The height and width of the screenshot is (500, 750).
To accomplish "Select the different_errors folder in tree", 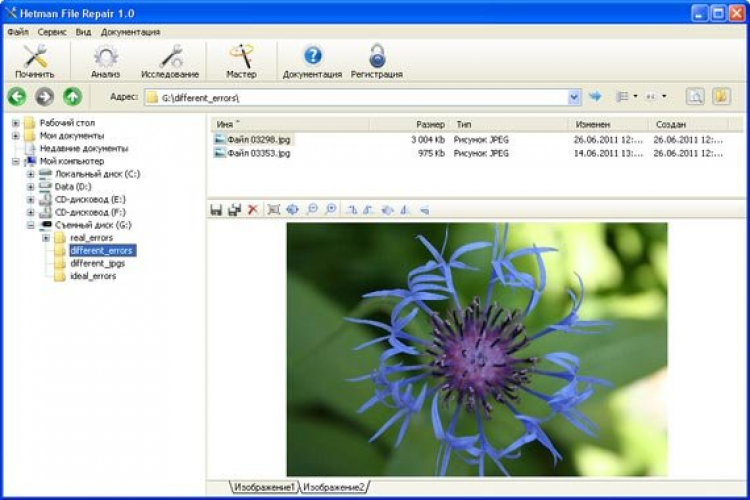I will [102, 250].
